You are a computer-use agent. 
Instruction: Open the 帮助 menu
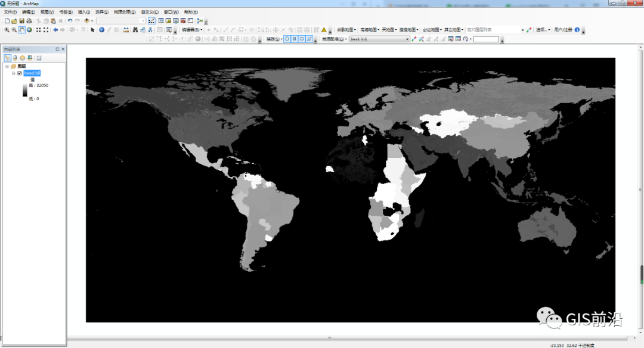(x=191, y=12)
